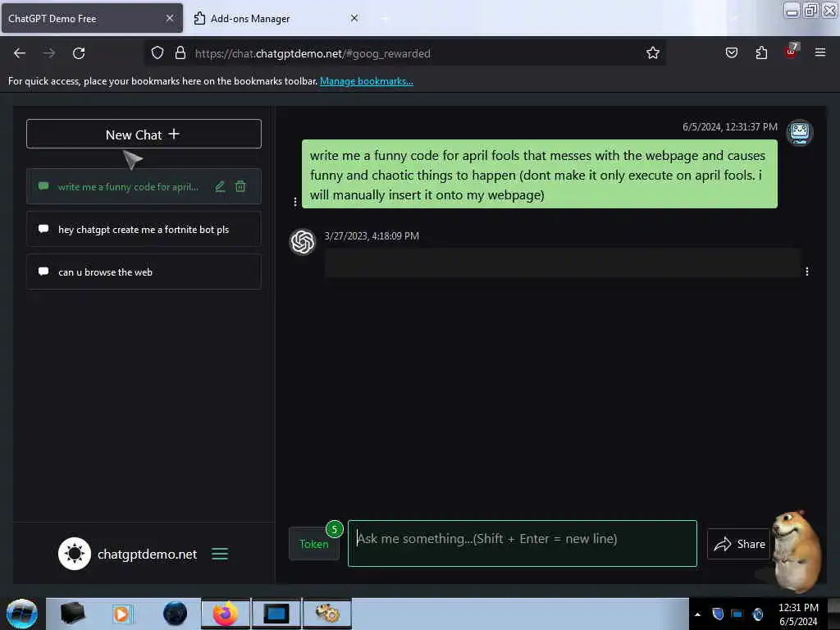
Task: Open Firefox from the taskbar
Action: [226, 614]
